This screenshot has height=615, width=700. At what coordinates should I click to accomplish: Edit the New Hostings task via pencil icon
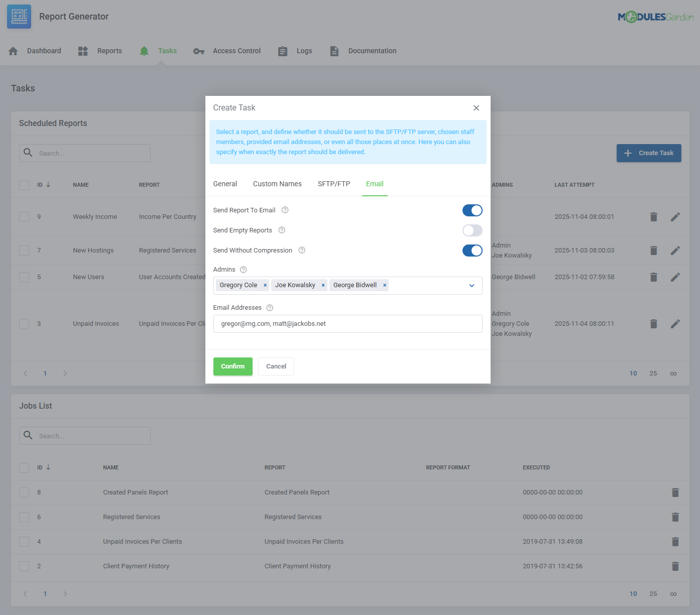pos(675,250)
